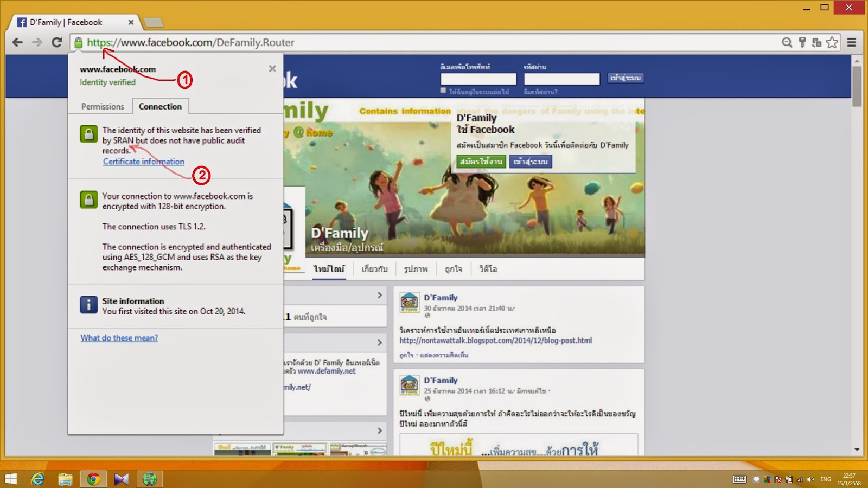Toggle the keep me logged in checkbox
This screenshot has width=868, height=488.
coord(443,91)
